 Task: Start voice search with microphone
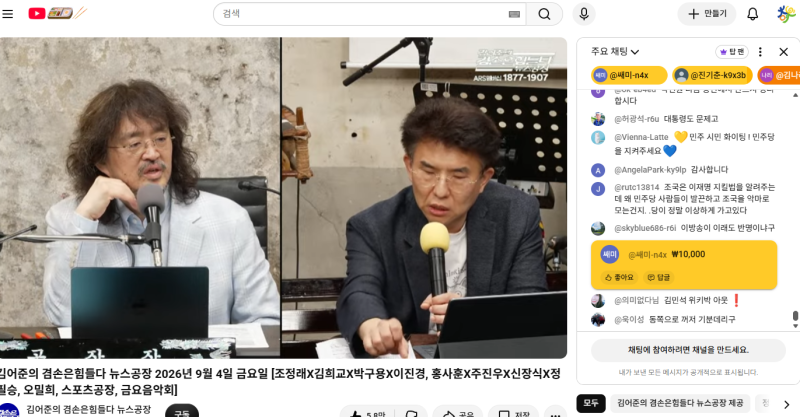click(x=584, y=14)
